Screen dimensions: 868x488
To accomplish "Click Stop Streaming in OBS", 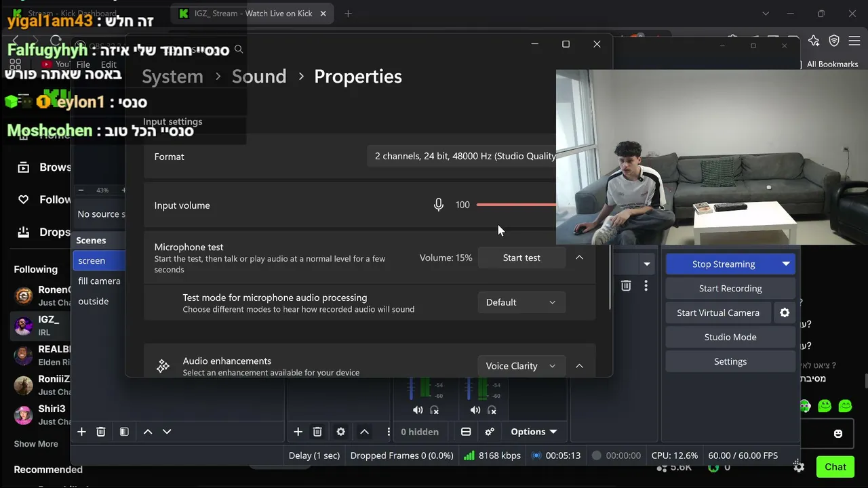I will tap(723, 264).
